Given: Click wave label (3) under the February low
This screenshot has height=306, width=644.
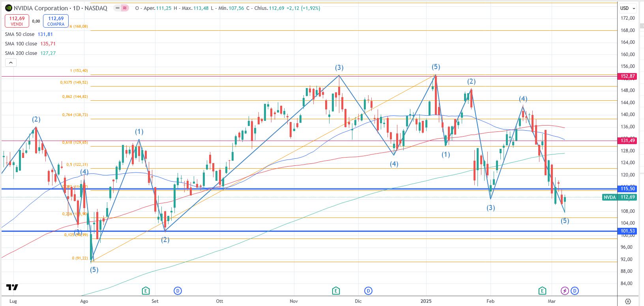Looking at the screenshot, I should coord(490,208).
